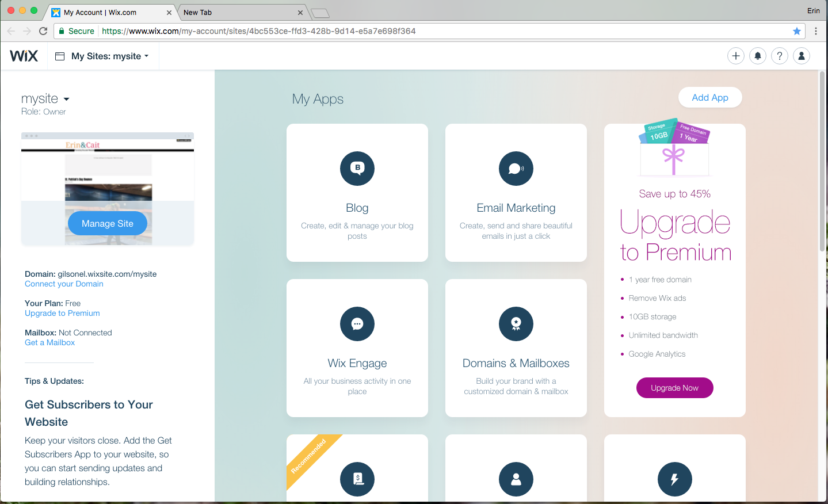The width and height of the screenshot is (828, 504).
Task: Click the Wix Engage card title
Action: coord(357,363)
